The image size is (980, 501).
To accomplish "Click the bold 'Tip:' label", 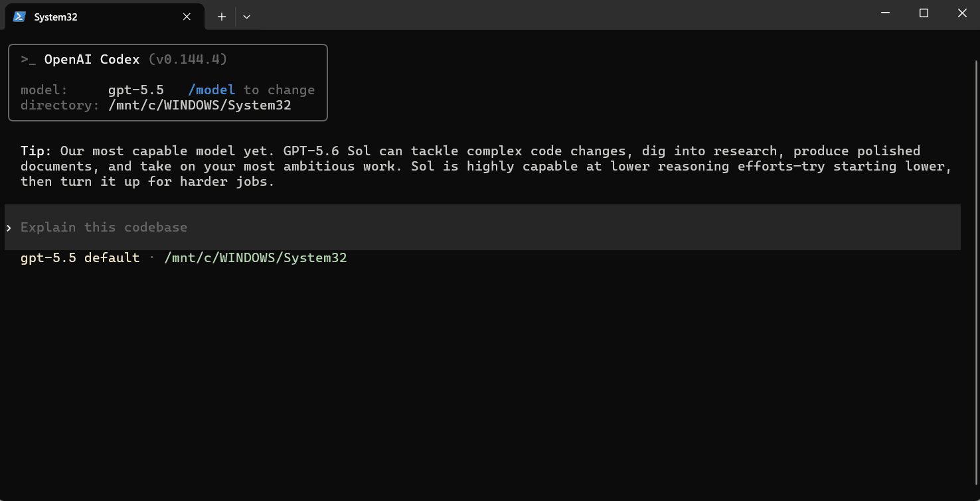I will tap(37, 151).
